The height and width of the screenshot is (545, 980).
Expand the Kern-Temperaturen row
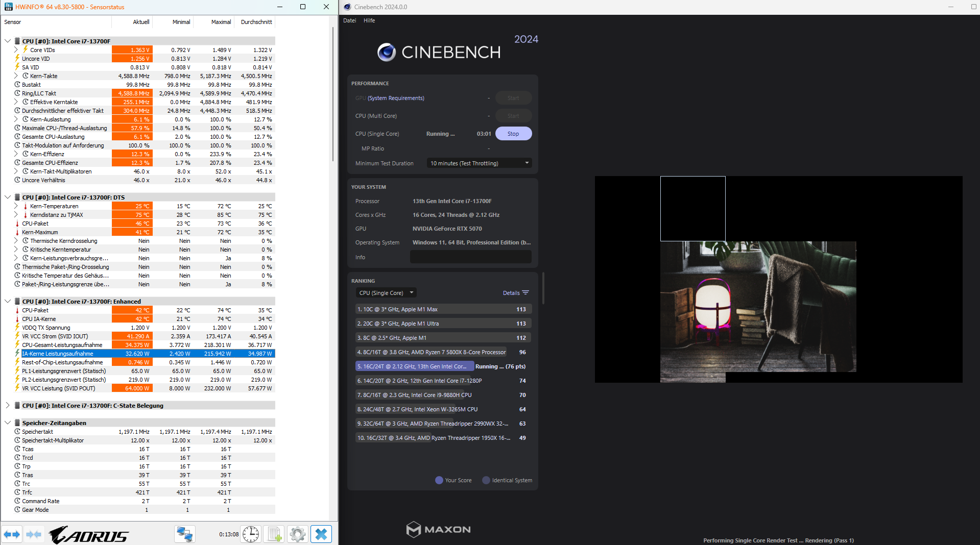[x=16, y=206]
